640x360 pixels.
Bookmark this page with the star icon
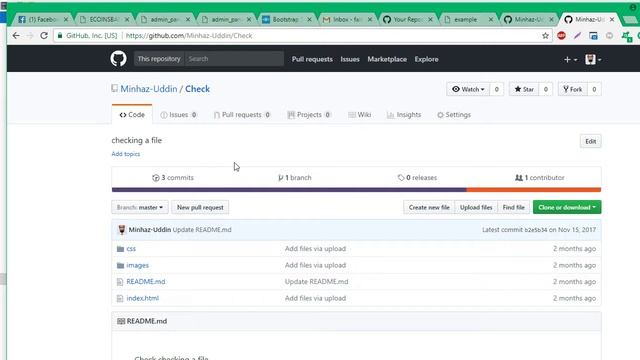point(545,36)
